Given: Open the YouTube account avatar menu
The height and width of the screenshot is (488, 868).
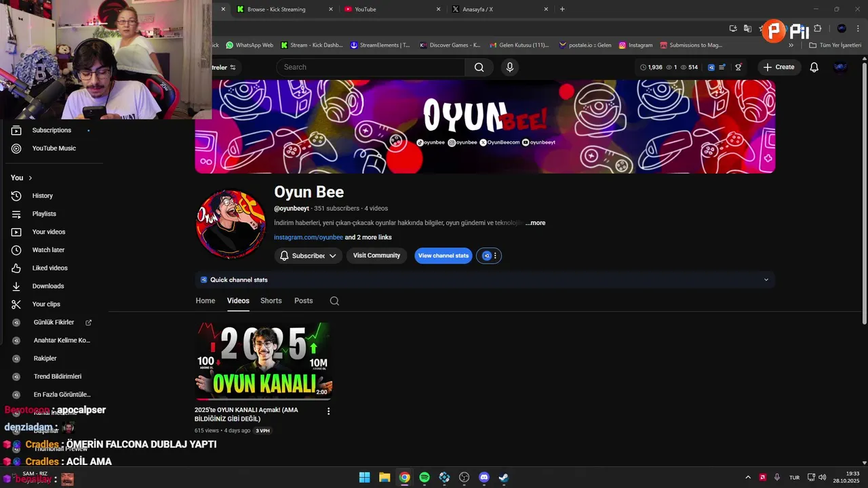Looking at the screenshot, I should [x=840, y=67].
